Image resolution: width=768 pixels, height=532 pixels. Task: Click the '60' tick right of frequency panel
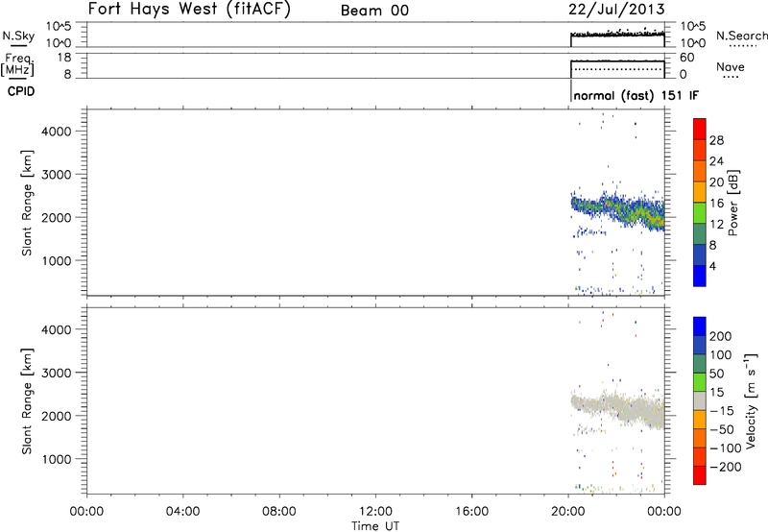tap(686, 58)
